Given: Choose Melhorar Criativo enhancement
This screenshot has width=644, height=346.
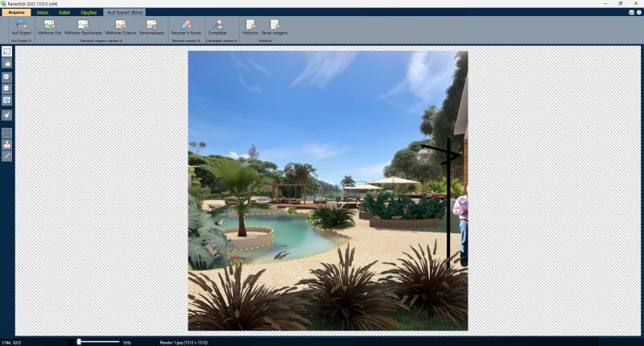Looking at the screenshot, I should 120,27.
